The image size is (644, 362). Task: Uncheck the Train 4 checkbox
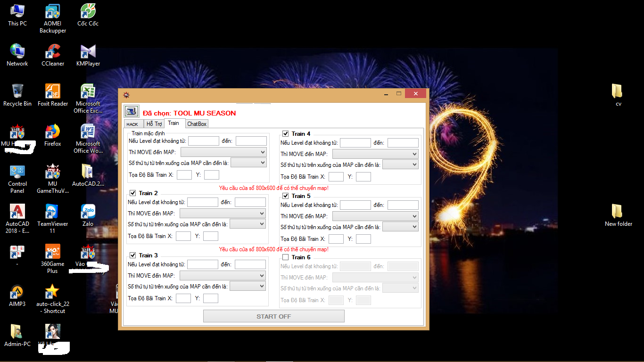285,134
